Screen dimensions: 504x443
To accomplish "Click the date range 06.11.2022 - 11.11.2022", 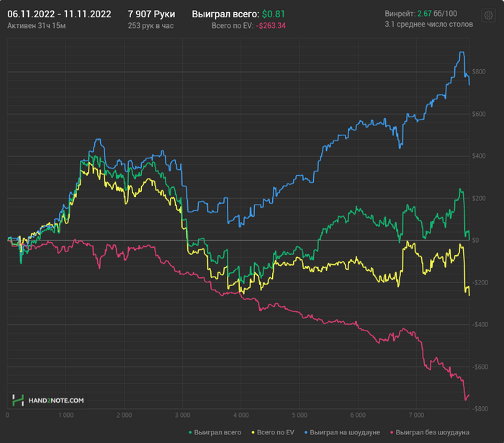I will point(59,14).
